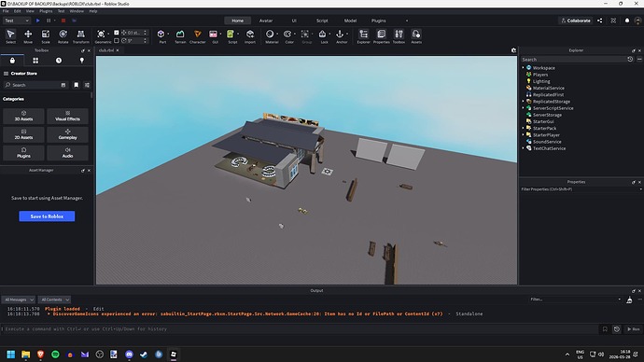Enable the rotation snapping checkbox
Image resolution: width=644 pixels, height=362 pixels.
(117, 41)
